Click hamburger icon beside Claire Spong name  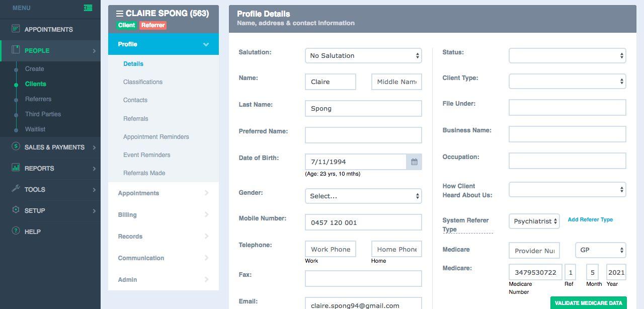coord(119,14)
